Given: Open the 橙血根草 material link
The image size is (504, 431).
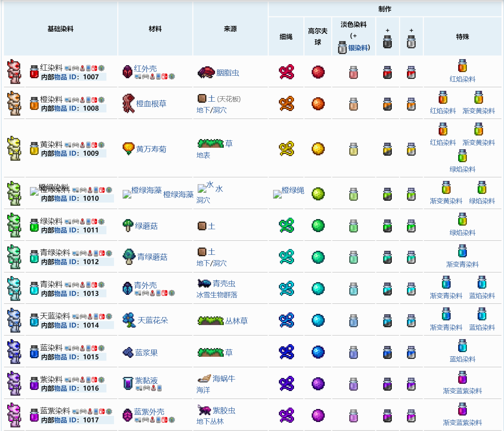Looking at the screenshot, I should pyautogui.click(x=151, y=104).
